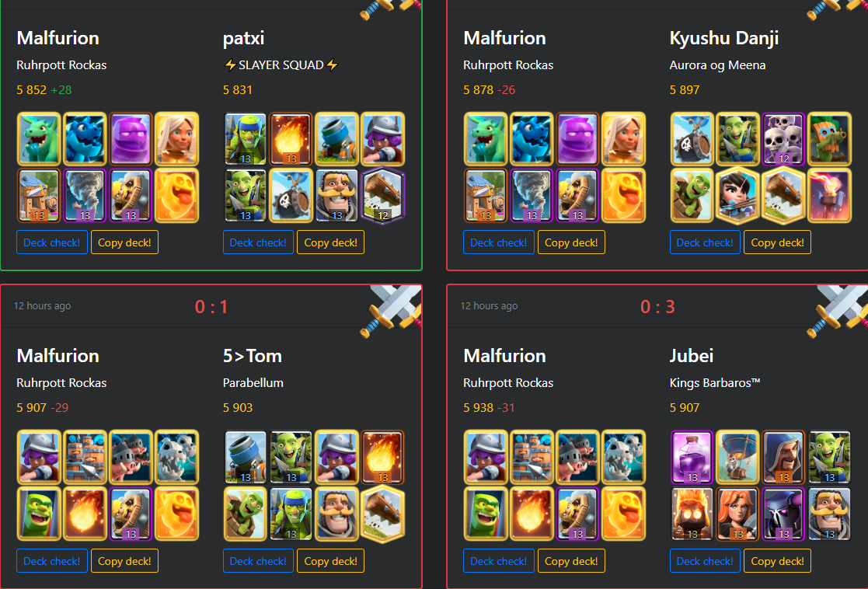Click the Inferno Tower card in Kyushu Danji's deck

[x=829, y=195]
